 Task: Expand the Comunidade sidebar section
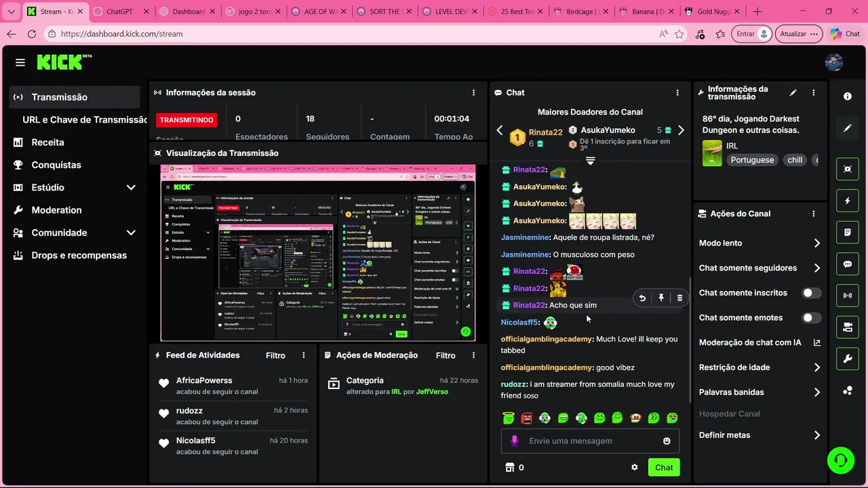131,232
